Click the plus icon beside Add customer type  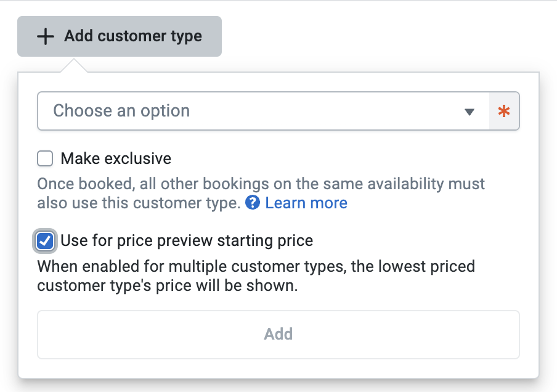[46, 36]
